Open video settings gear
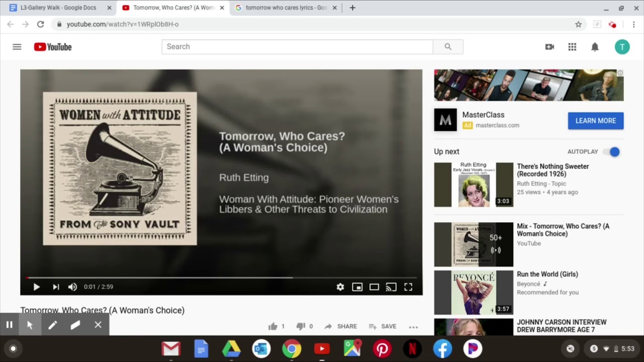The height and width of the screenshot is (362, 644). pyautogui.click(x=340, y=287)
